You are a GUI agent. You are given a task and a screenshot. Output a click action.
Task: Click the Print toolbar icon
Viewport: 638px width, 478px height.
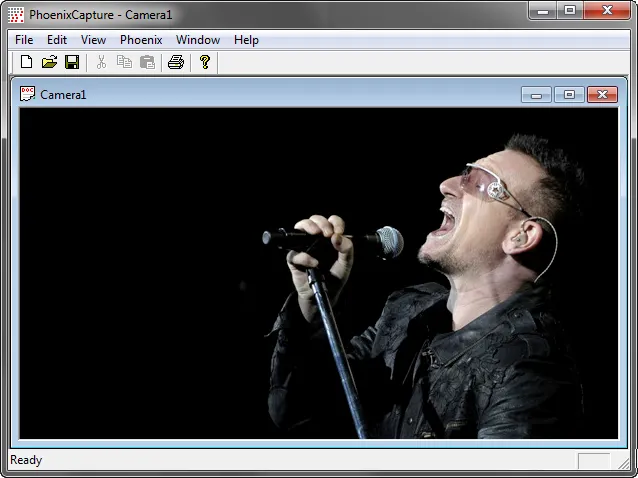click(176, 62)
